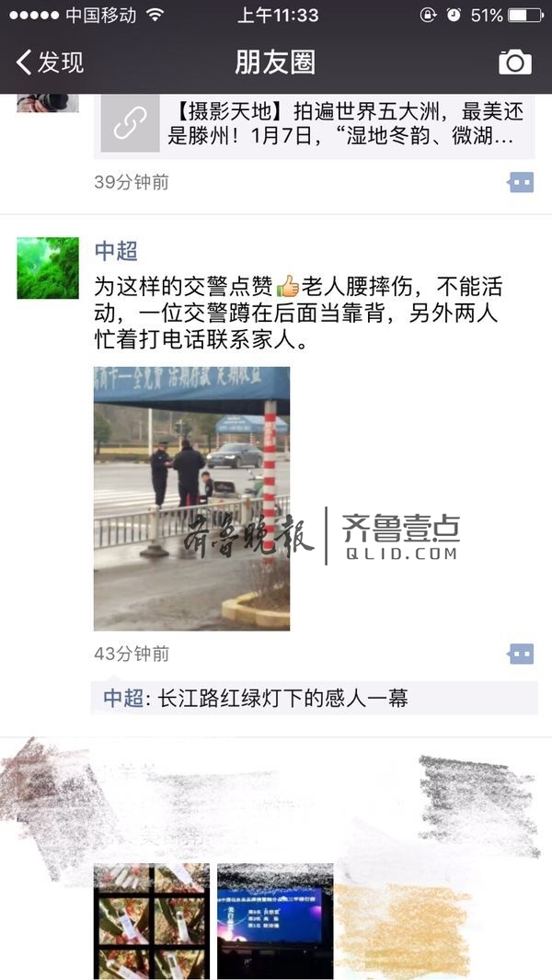Open the 摄影天地 shared article card

(x=315, y=124)
